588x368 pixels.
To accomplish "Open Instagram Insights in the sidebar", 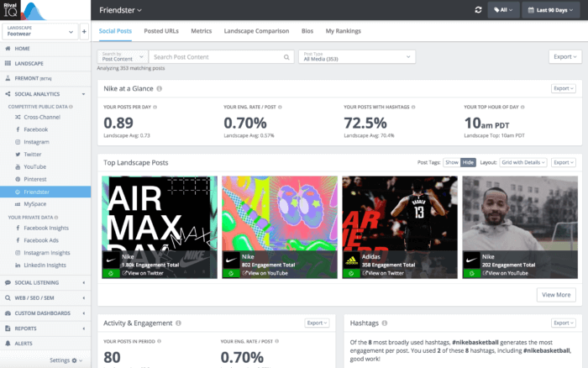I will (46, 253).
